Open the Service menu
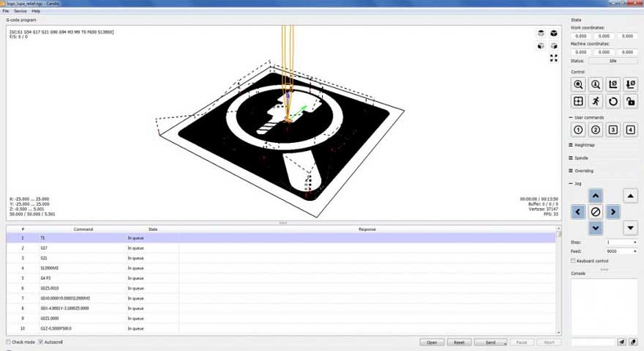The height and width of the screenshot is (351, 644). 20,11
